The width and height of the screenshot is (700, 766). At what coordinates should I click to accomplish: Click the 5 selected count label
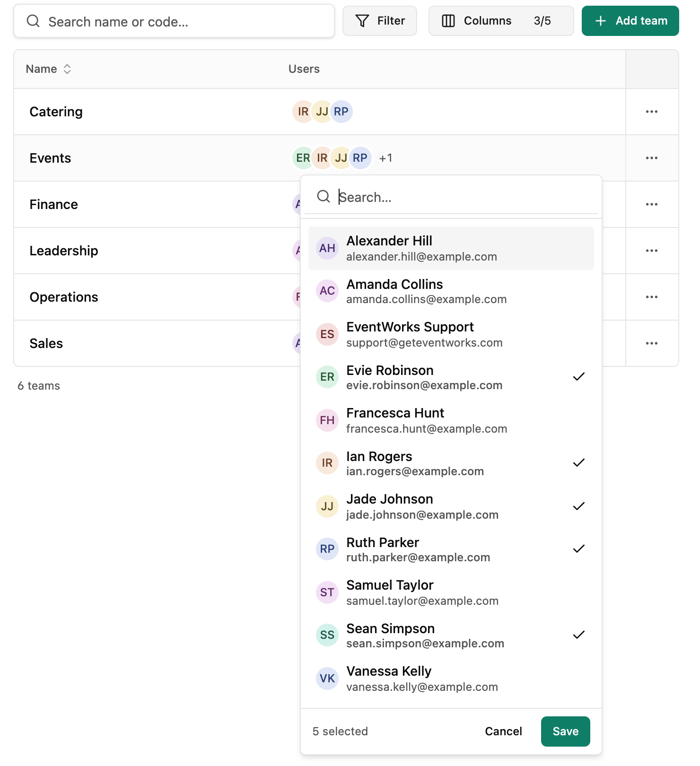coord(340,731)
